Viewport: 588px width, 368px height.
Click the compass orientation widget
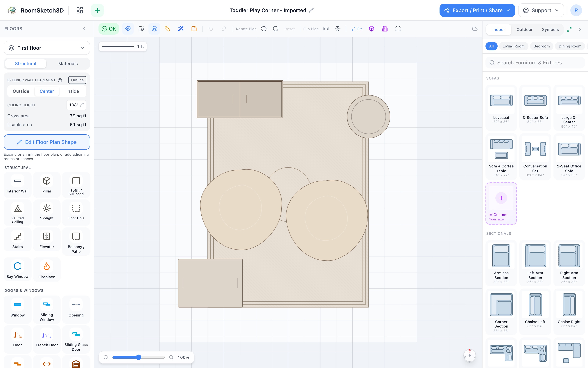pyautogui.click(x=469, y=356)
